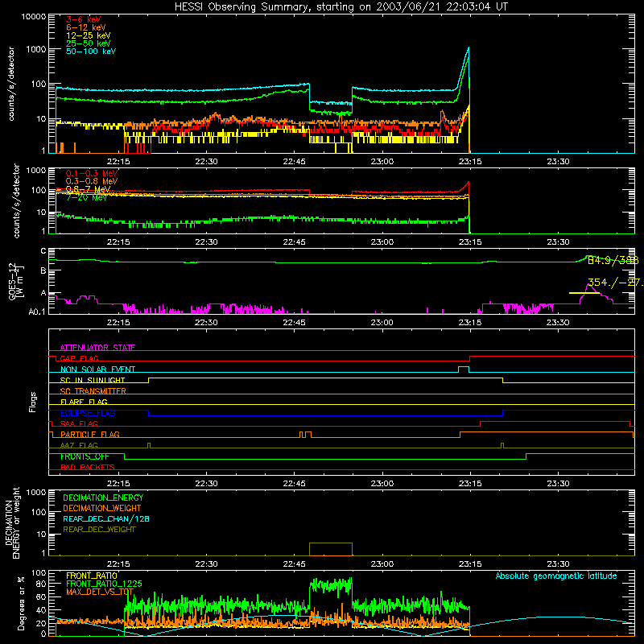Click the HESSI Observing Summary title
Screen dimensions: 644x644
pyautogui.click(x=341, y=6)
